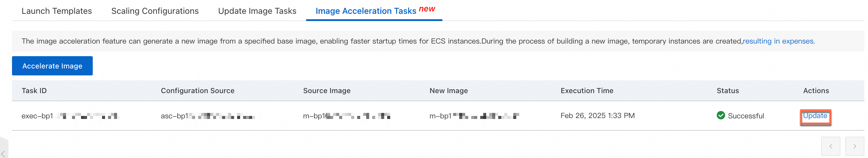Click the green Successful checkmark icon
868x158 pixels.
click(x=720, y=116)
